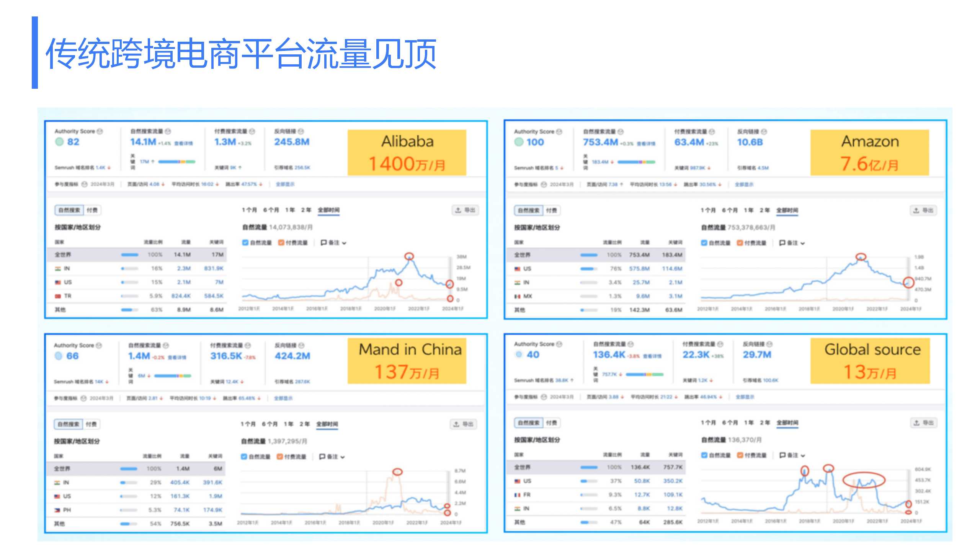Screen dimensions: 980x551
Task: Expand the 备注 dropdown in the Alibaba chart
Action: coord(344,243)
